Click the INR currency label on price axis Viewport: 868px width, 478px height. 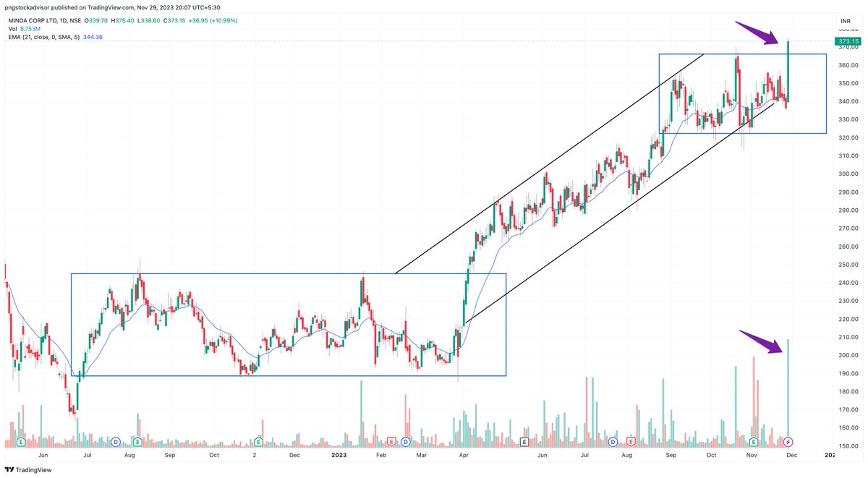[845, 22]
